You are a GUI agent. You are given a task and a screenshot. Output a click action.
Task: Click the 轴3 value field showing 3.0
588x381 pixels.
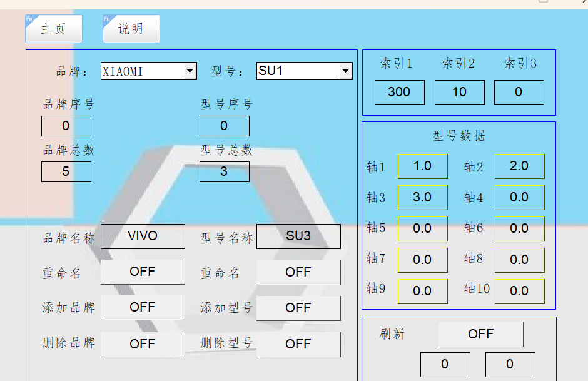click(x=423, y=198)
